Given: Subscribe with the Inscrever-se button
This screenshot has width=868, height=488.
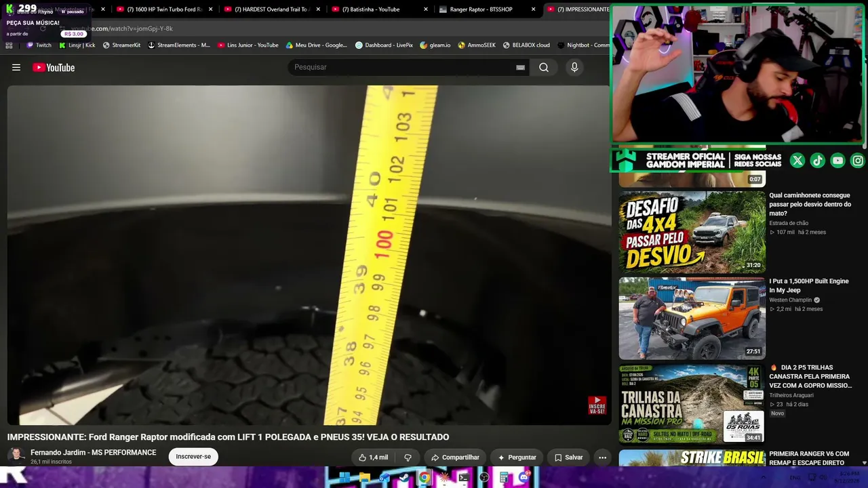Looking at the screenshot, I should pyautogui.click(x=193, y=457).
